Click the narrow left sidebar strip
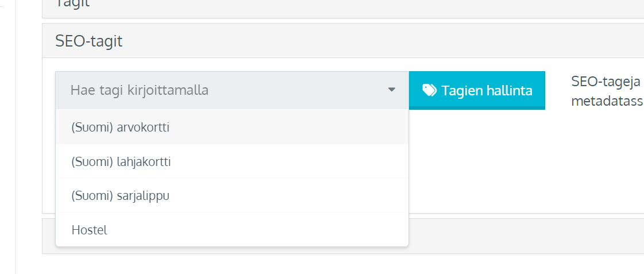Screen dimensions: 644x274 tap(8, 137)
